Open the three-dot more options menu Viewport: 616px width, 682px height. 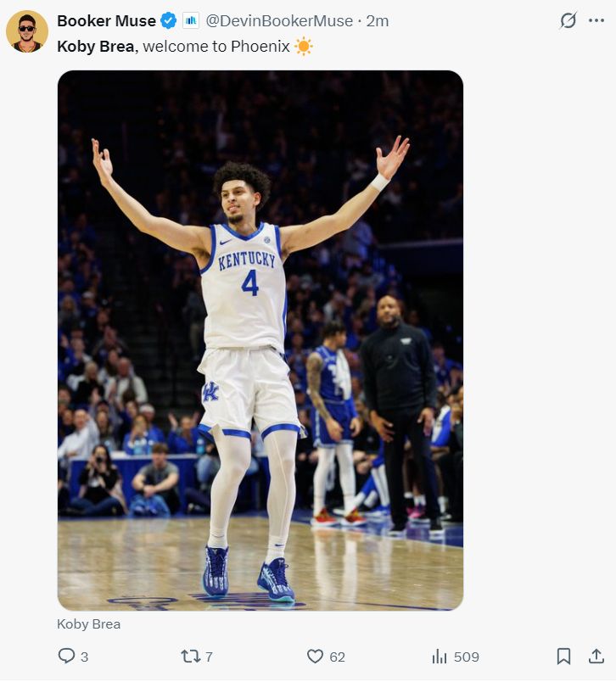coord(596,20)
